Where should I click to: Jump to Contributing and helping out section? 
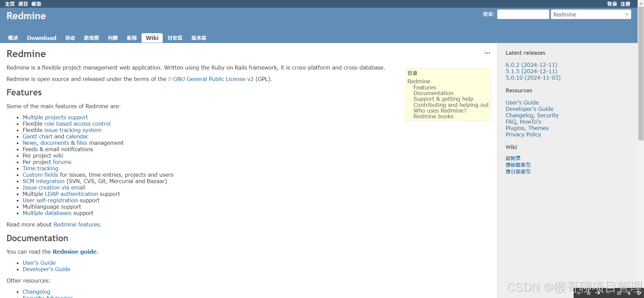451,105
